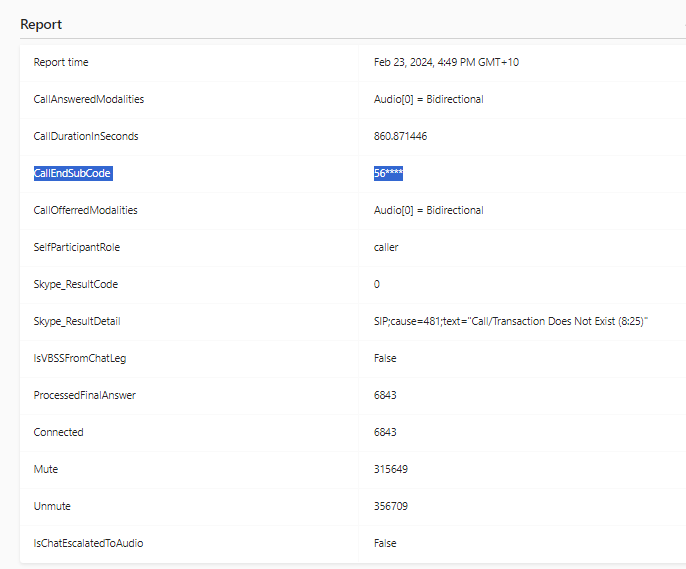Screen dimensions: 686x569
Task: Click the SelfParticipantRole value caller
Action: pyautogui.click(x=386, y=248)
